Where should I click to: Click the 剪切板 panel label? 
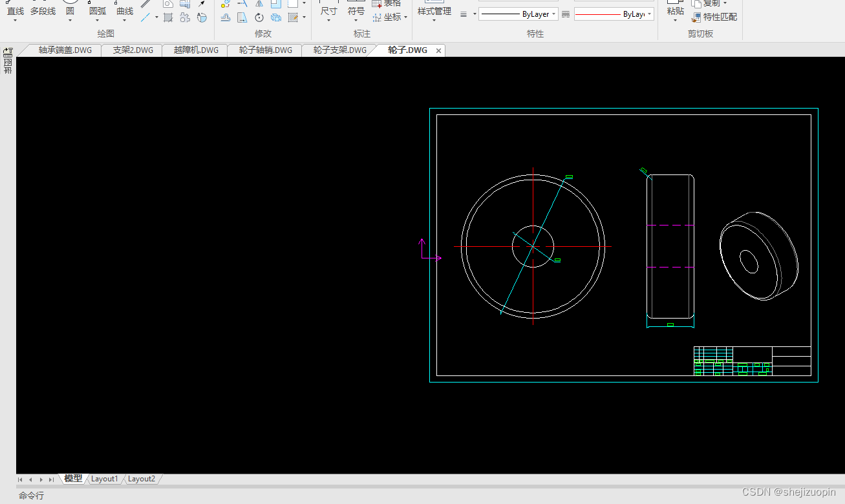[x=701, y=34]
